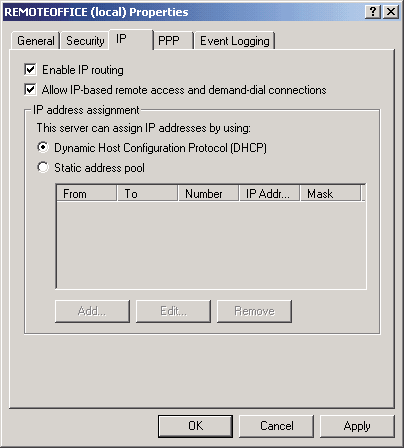Sort by the Number column header

pos(208,193)
